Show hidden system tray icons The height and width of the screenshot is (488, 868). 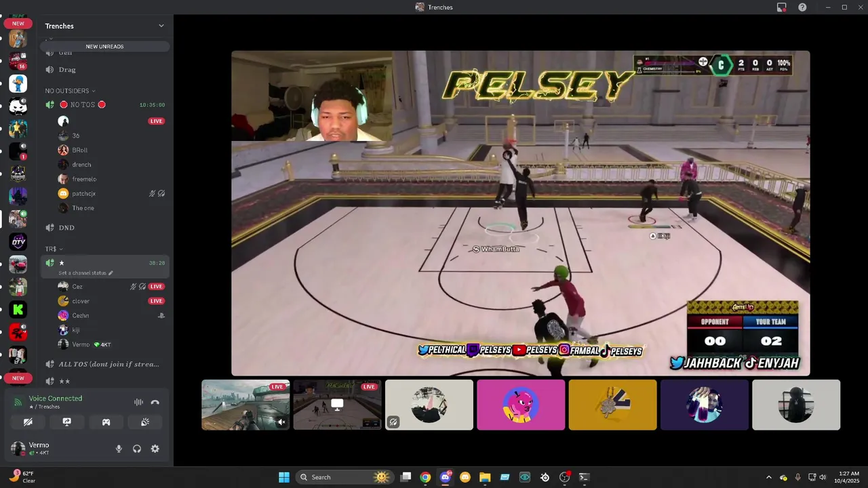[768, 477]
